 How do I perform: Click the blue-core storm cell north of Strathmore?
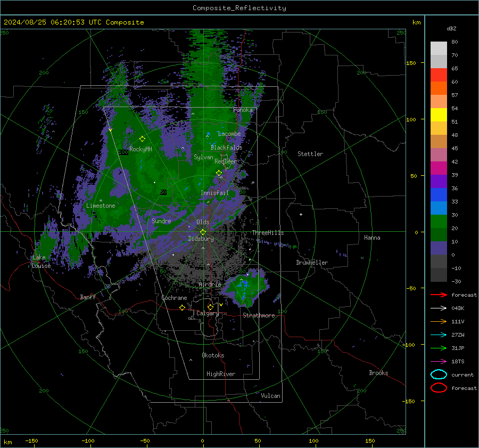pos(244,288)
